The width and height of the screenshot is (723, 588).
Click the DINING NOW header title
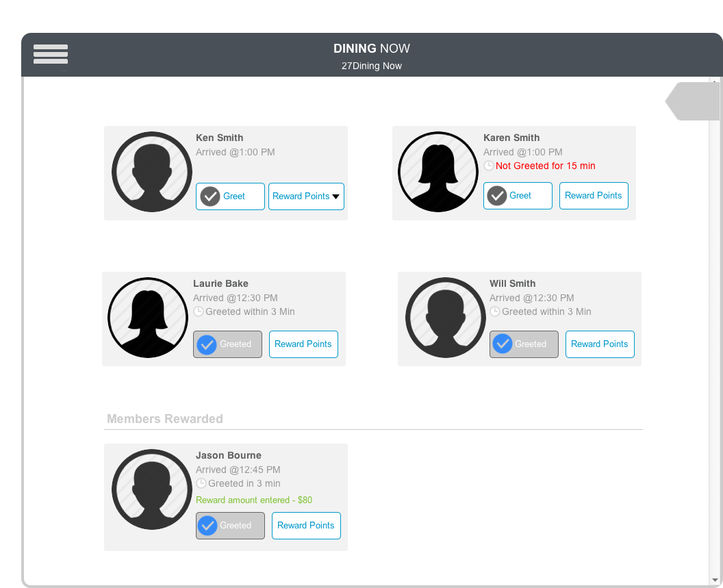click(372, 49)
